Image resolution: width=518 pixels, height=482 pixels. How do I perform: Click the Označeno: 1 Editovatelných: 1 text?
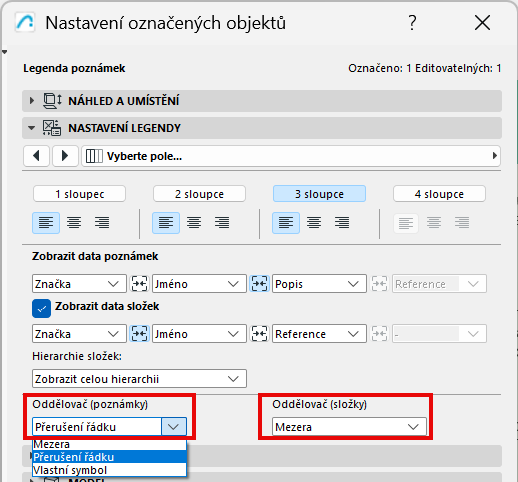pos(425,68)
